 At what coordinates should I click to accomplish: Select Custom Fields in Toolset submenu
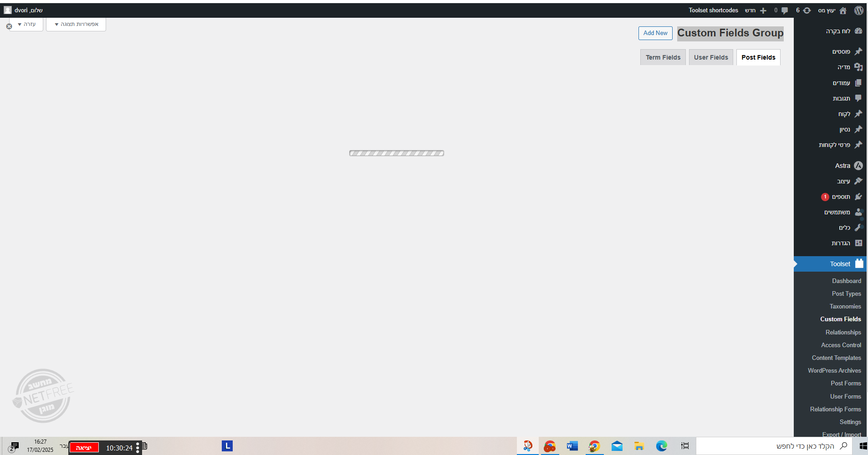(x=840, y=319)
